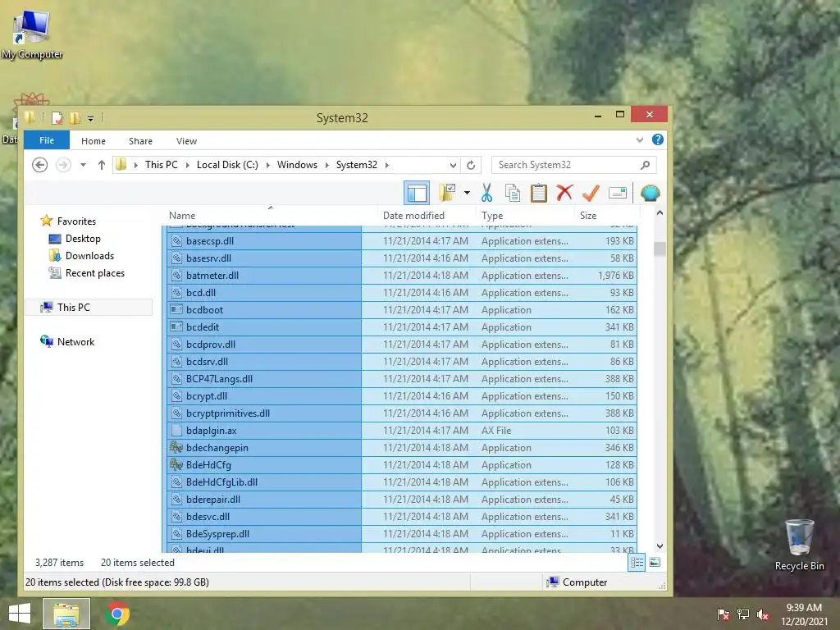Expand the folder options toolbar dropdown arrow
Viewport: 840px width, 630px height.
point(467,193)
